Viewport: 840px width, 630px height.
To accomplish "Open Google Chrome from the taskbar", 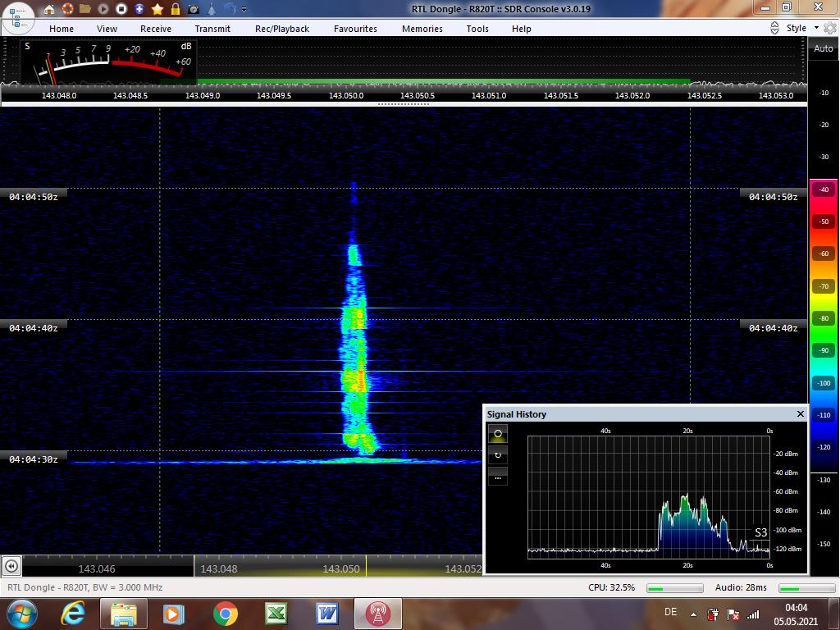I will [225, 614].
